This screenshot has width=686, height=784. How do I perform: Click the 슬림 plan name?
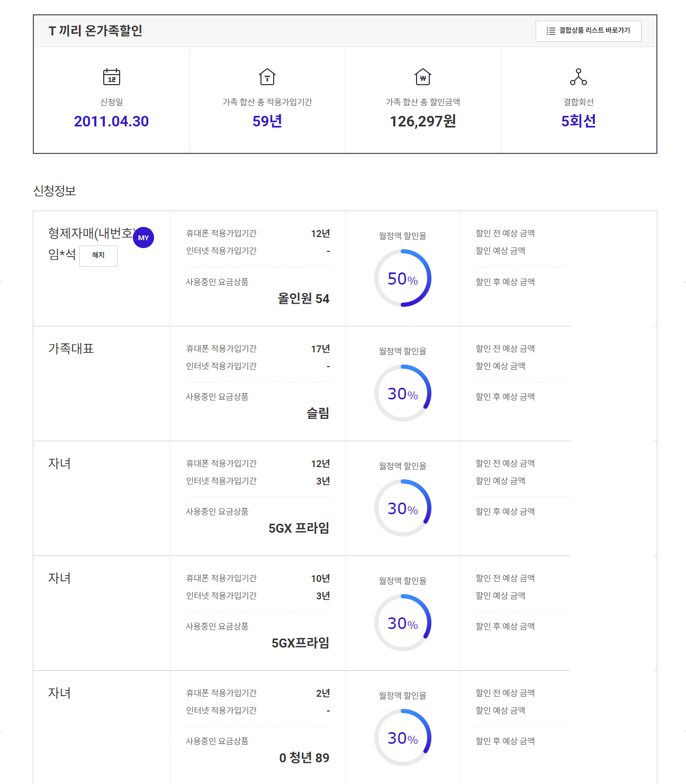click(x=318, y=413)
